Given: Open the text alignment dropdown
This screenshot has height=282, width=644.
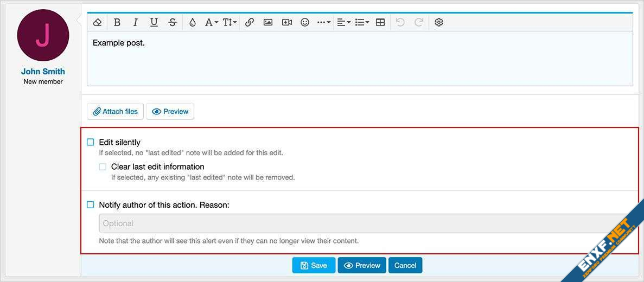Looking at the screenshot, I should [x=343, y=22].
